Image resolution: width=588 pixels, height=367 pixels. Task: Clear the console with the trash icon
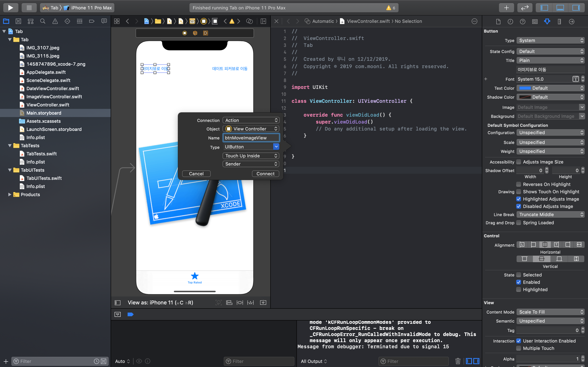tap(458, 361)
